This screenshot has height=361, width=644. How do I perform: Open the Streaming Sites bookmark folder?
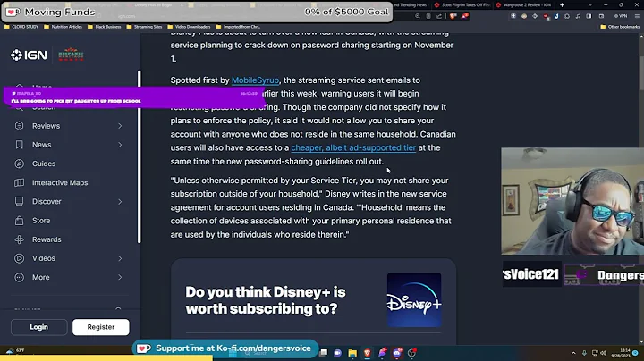click(x=144, y=27)
